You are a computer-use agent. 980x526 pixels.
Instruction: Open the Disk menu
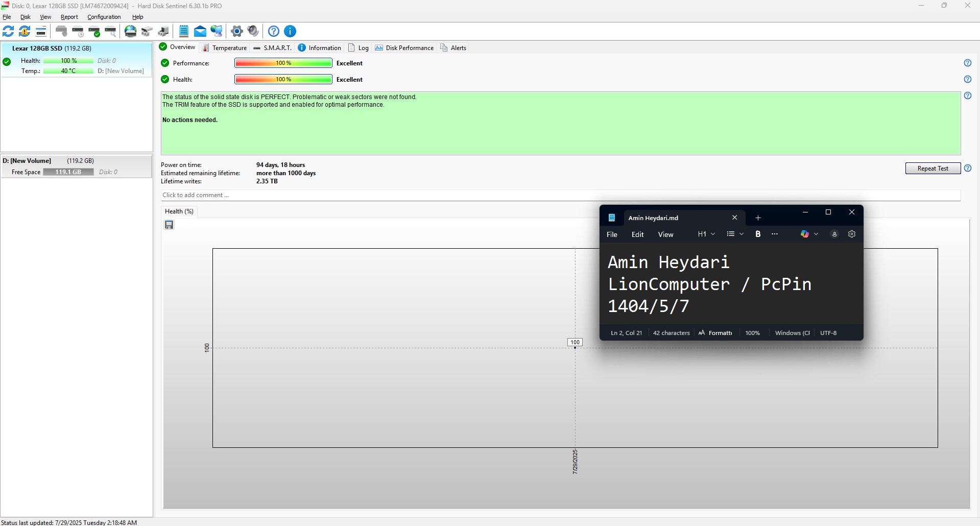(x=26, y=17)
